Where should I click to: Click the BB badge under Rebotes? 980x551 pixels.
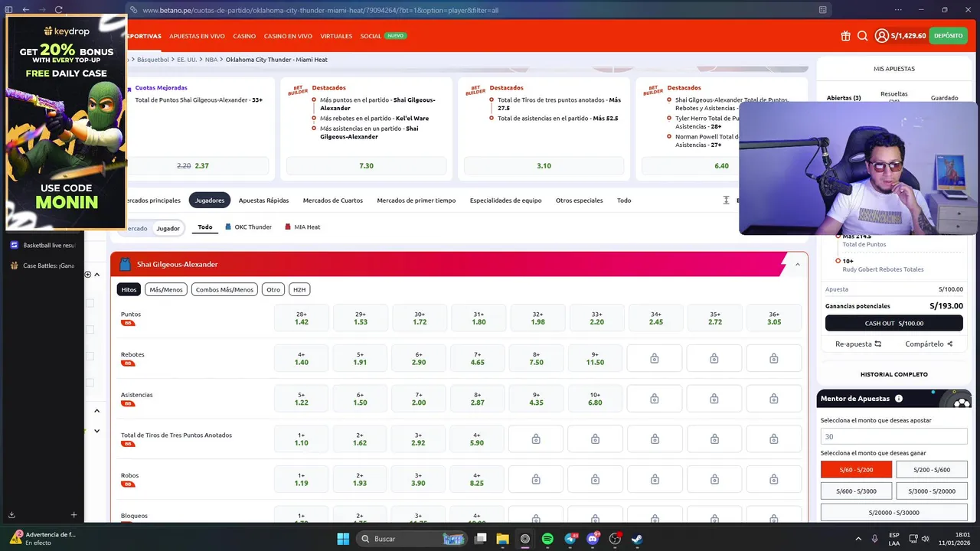point(128,364)
